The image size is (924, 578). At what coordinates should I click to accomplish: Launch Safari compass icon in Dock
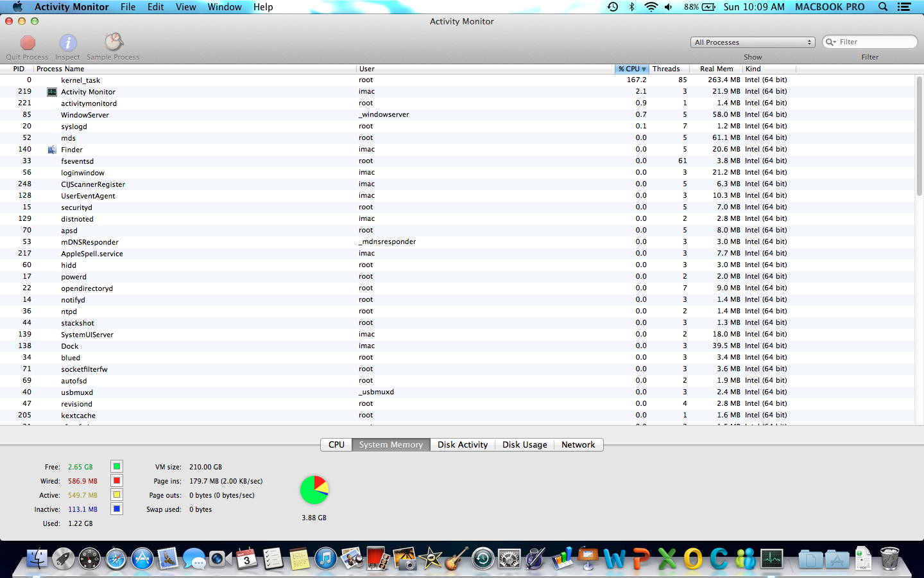(x=116, y=559)
